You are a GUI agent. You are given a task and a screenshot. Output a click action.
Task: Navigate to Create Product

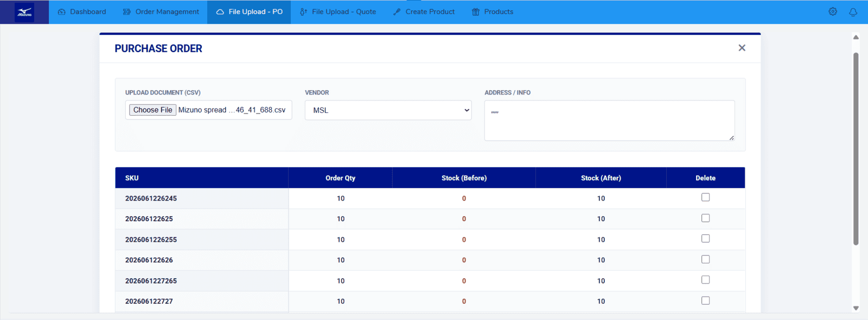424,12
